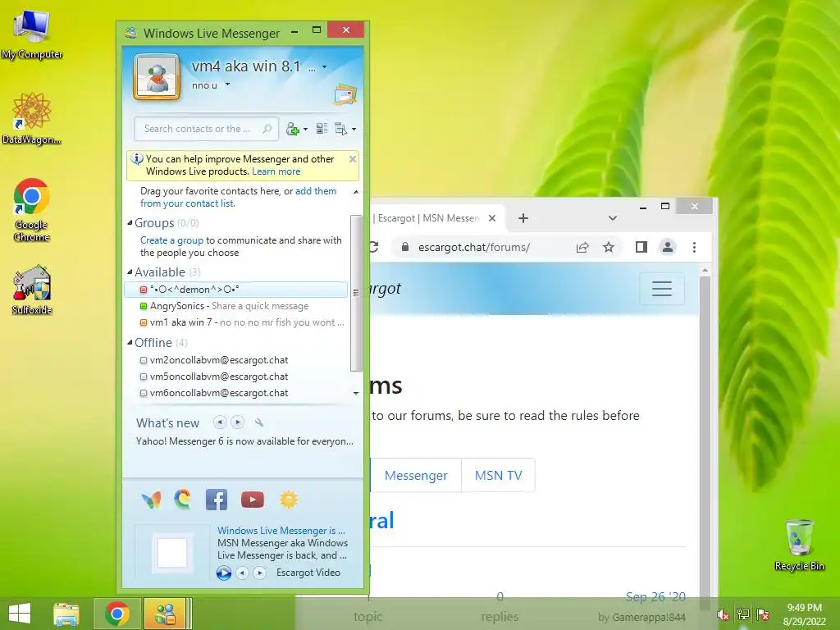Open the Add a contact dropdown arrow
The width and height of the screenshot is (840, 630).
tap(305, 129)
